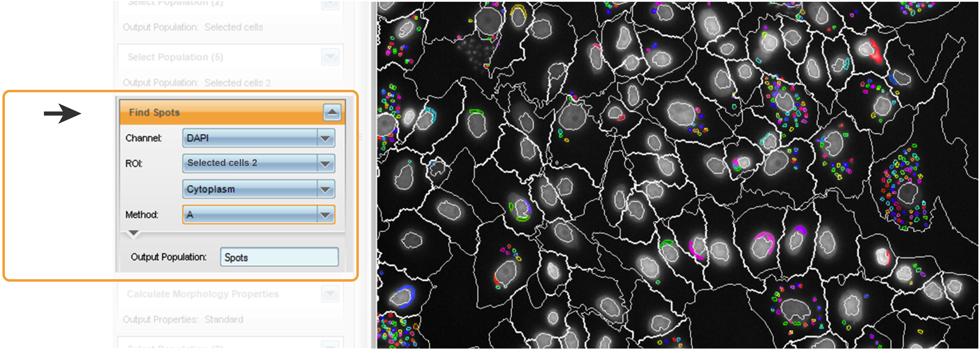
Task: Click the Calculate Morphology Properties header
Action: (203, 293)
